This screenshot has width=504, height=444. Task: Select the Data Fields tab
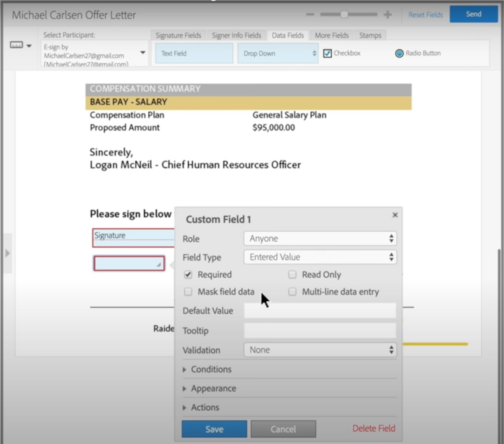tap(288, 35)
